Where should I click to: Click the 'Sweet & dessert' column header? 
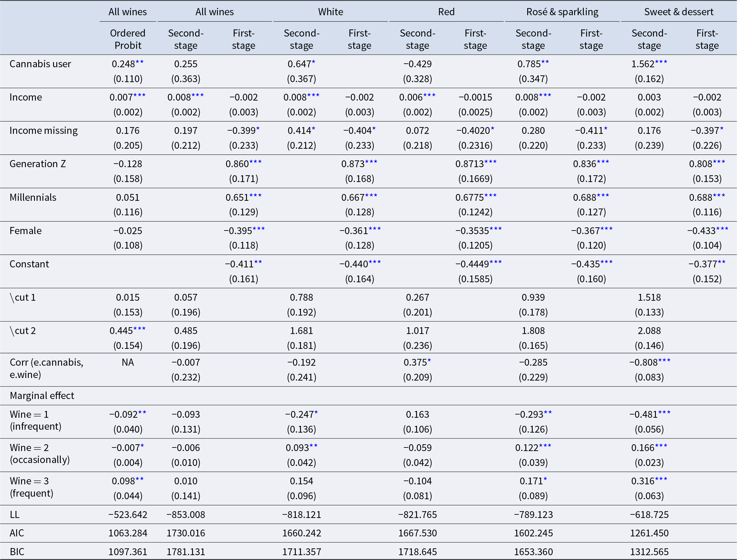click(678, 12)
